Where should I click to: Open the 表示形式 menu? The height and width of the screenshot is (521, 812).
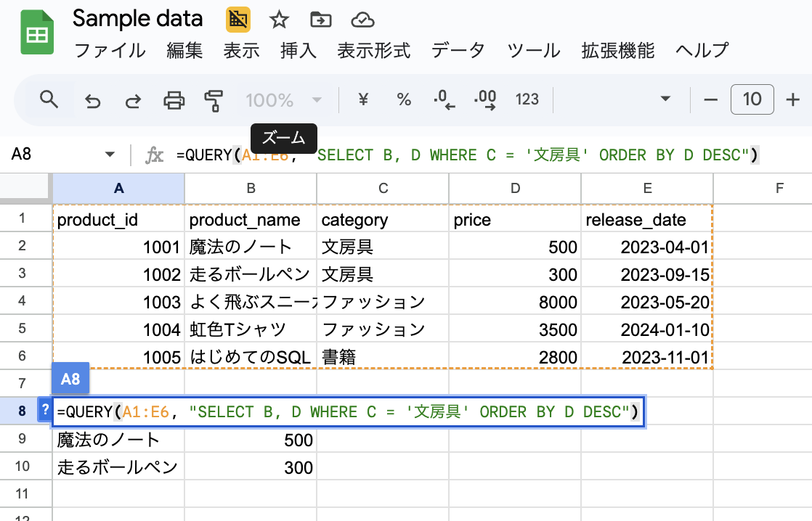pyautogui.click(x=373, y=51)
